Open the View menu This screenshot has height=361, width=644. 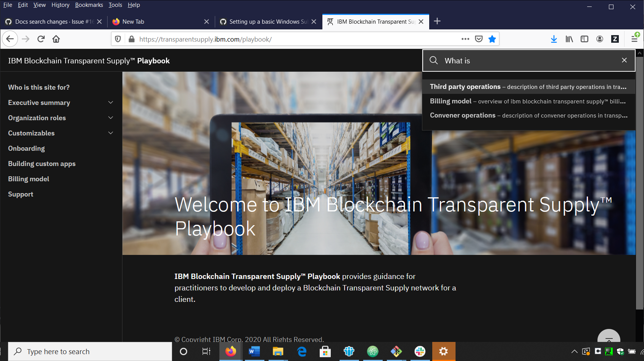(x=40, y=5)
